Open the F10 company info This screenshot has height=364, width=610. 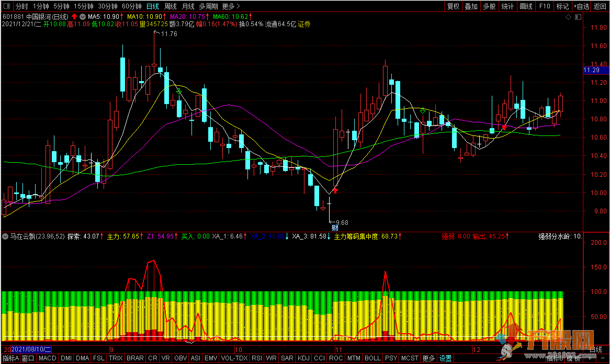coord(544,6)
